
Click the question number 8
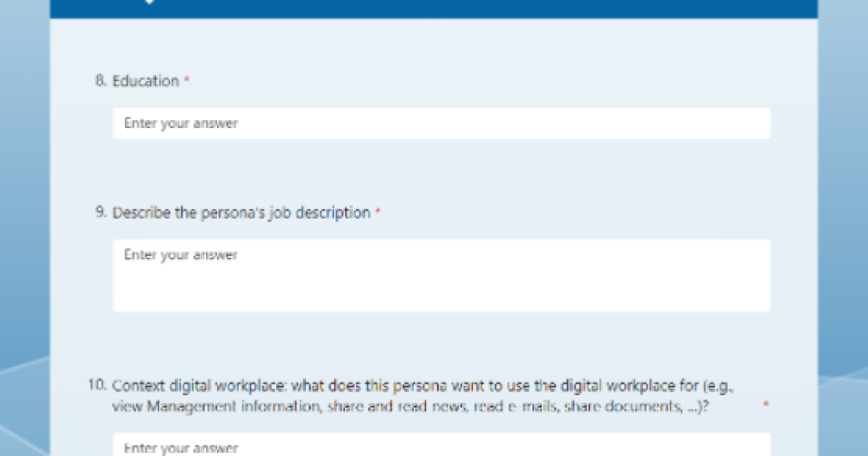(100, 81)
